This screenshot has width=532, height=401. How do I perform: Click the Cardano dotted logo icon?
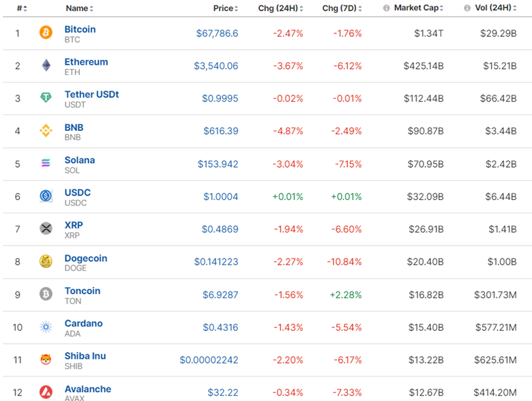[x=46, y=327]
